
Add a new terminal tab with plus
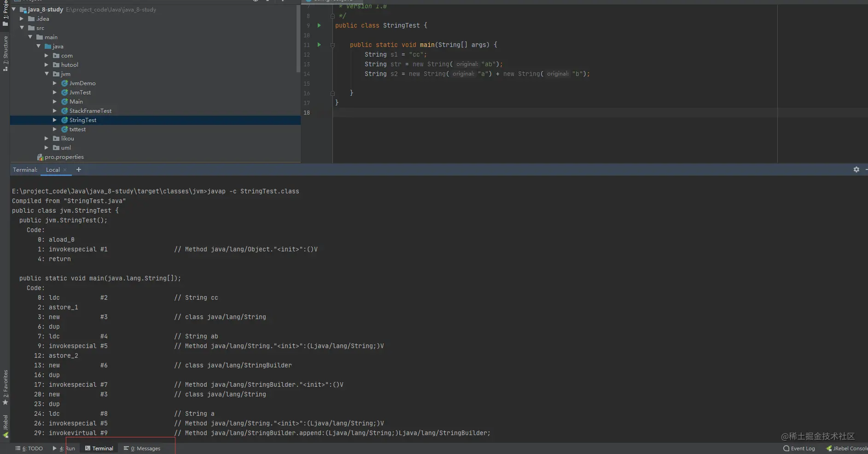click(79, 169)
